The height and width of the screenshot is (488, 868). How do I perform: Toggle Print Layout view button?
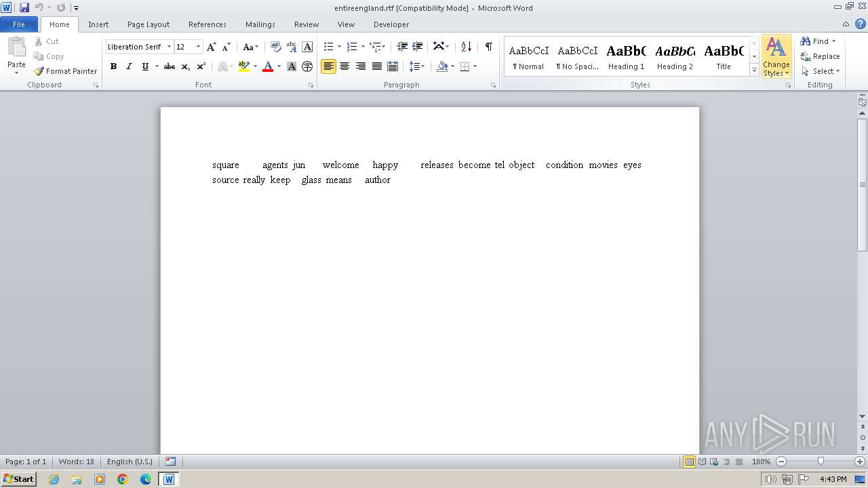click(690, 462)
